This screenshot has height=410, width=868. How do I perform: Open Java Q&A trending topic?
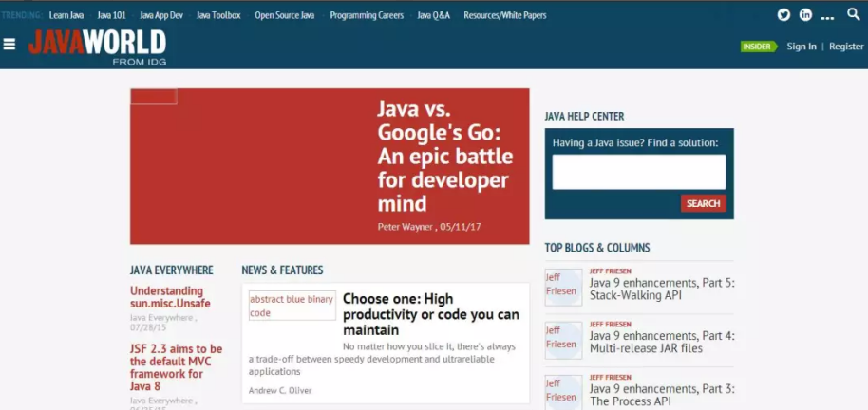click(433, 15)
